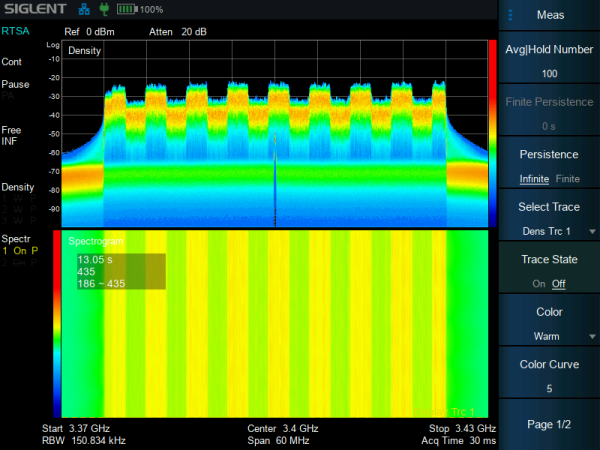Click the power plug icon
The height and width of the screenshot is (450, 600).
click(x=102, y=9)
